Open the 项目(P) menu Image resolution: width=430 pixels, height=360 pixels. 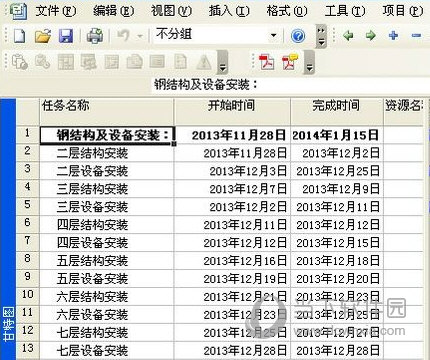(x=403, y=11)
